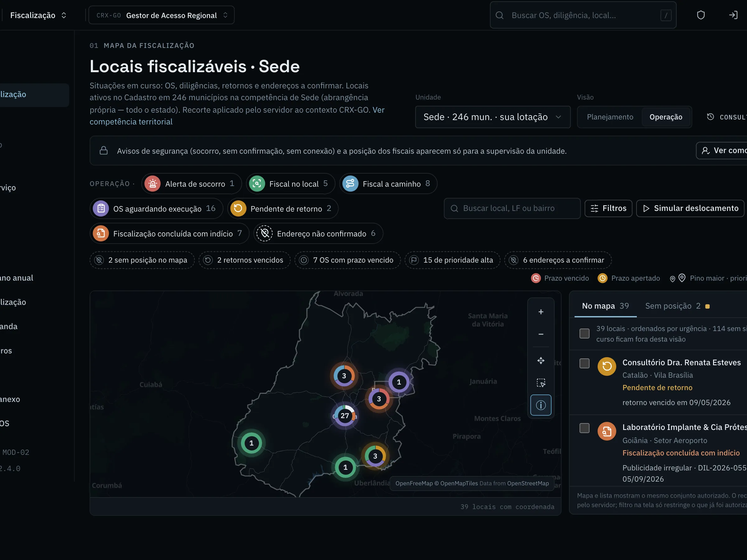Image resolution: width=747 pixels, height=560 pixels.
Task: Toggle Visão to Operação
Action: pos(666,117)
